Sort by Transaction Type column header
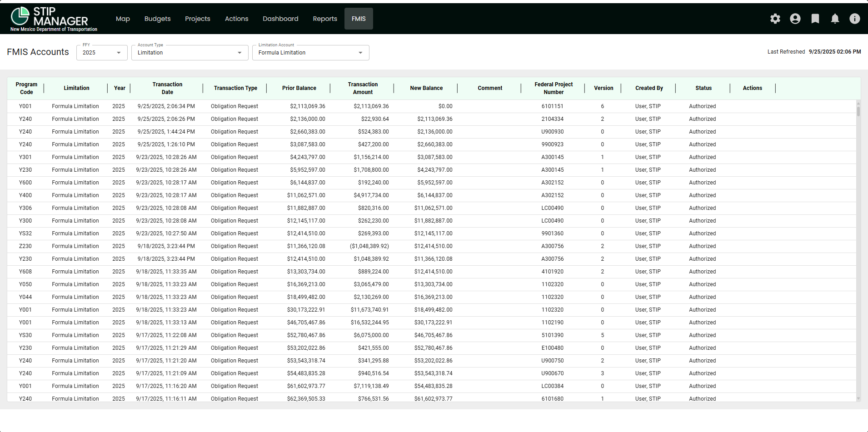The width and height of the screenshot is (868, 432). [x=235, y=88]
